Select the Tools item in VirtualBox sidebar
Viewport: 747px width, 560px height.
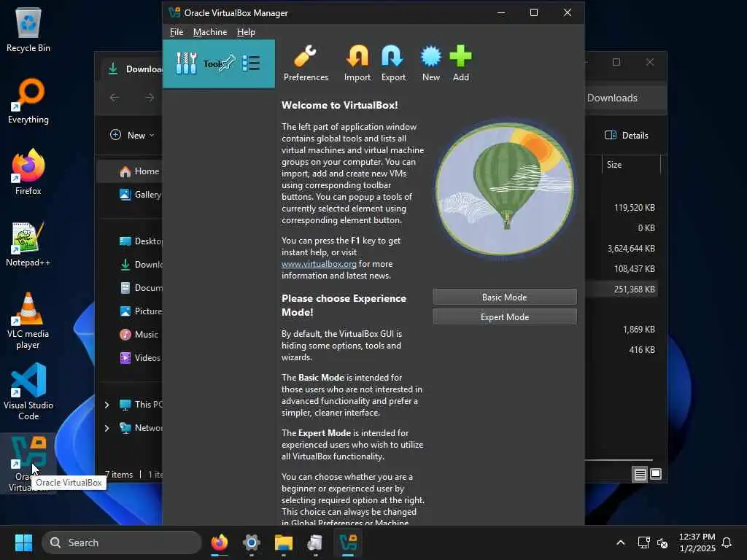(219, 63)
